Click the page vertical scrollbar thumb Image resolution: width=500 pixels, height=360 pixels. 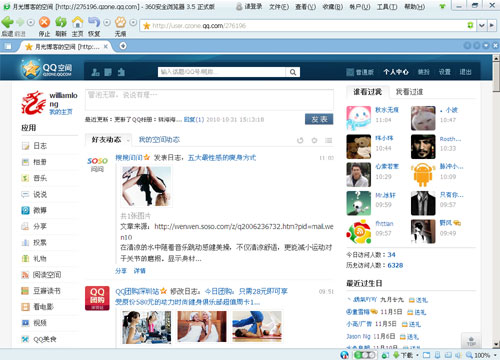[496, 77]
